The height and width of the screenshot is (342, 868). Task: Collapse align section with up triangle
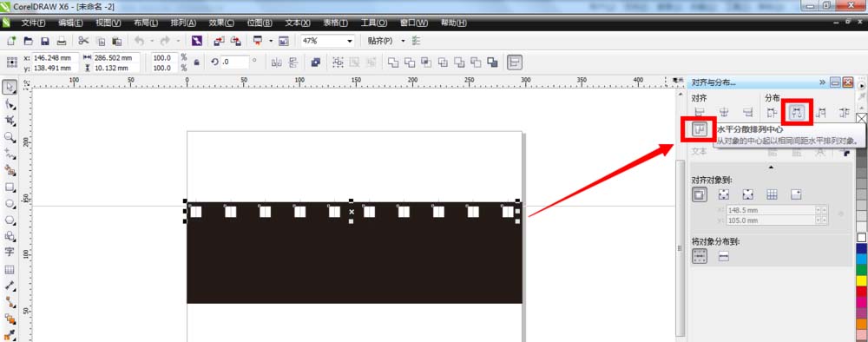point(772,168)
